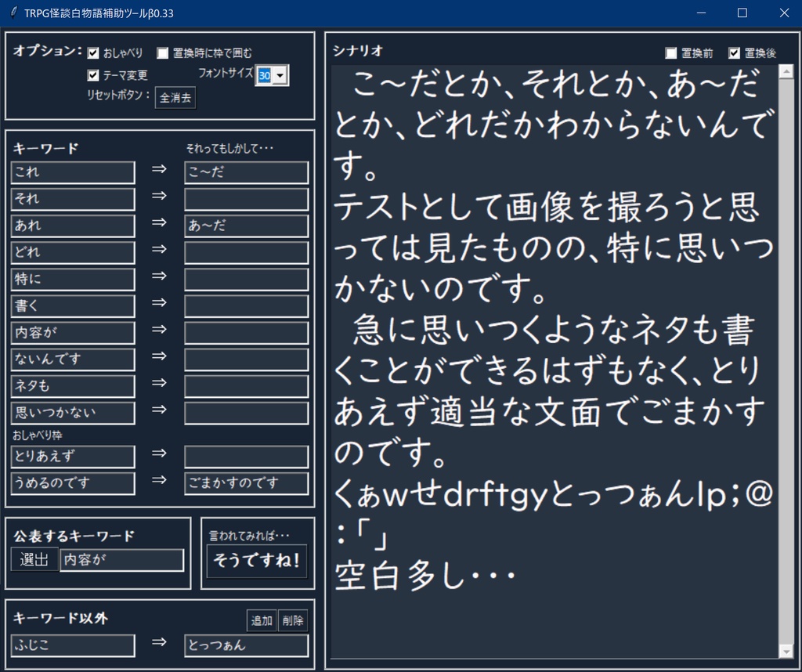Uncheck the 置換後 checkbox
The height and width of the screenshot is (672, 802).
coord(734,52)
